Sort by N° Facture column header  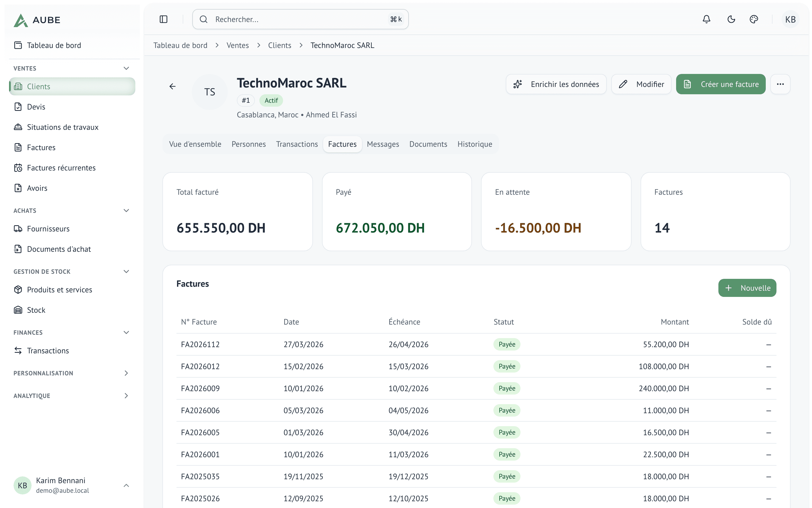(x=199, y=322)
